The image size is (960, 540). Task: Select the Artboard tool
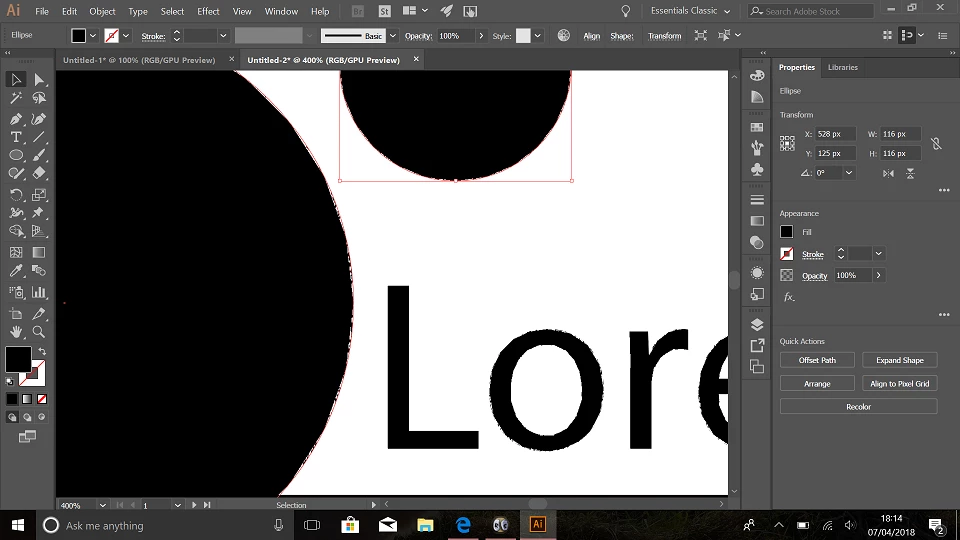pyautogui.click(x=16, y=313)
